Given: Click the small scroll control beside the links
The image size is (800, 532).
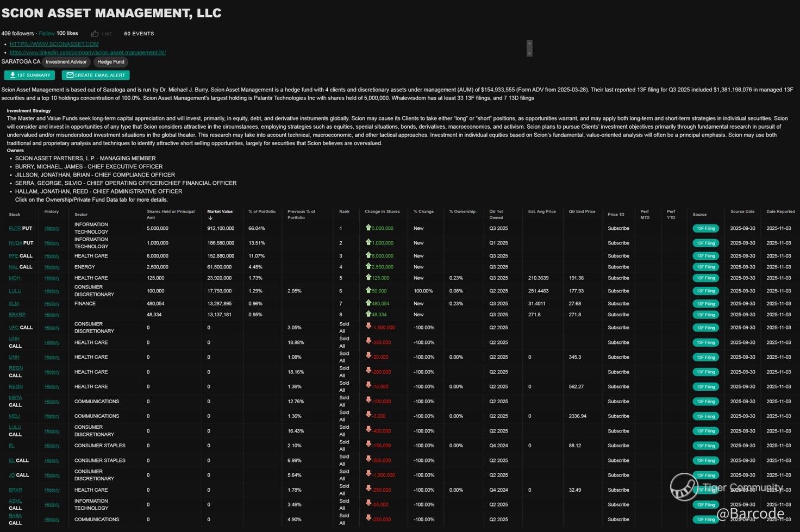Looking at the screenshot, I should coord(529,48).
